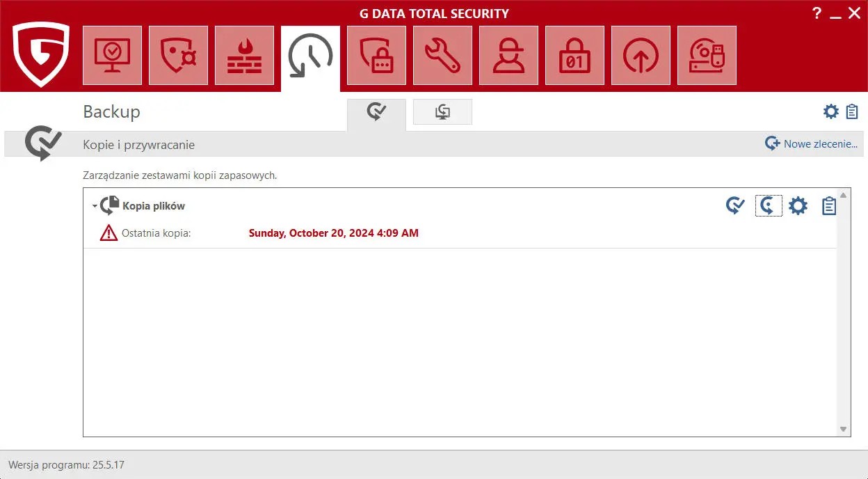The width and height of the screenshot is (868, 479).
Task: Open the Encryption padlock icon
Action: (574, 56)
